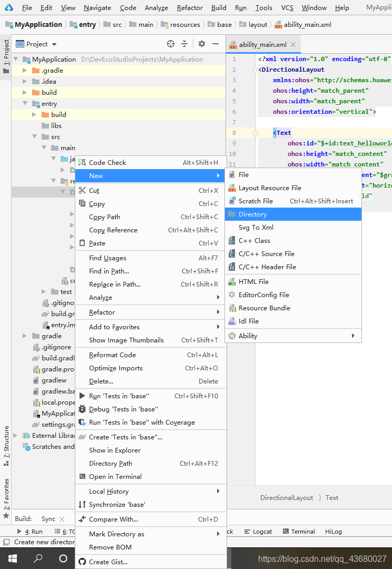The width and height of the screenshot is (392, 569).
Task: Choose Show in Explorer
Action: click(x=151, y=450)
